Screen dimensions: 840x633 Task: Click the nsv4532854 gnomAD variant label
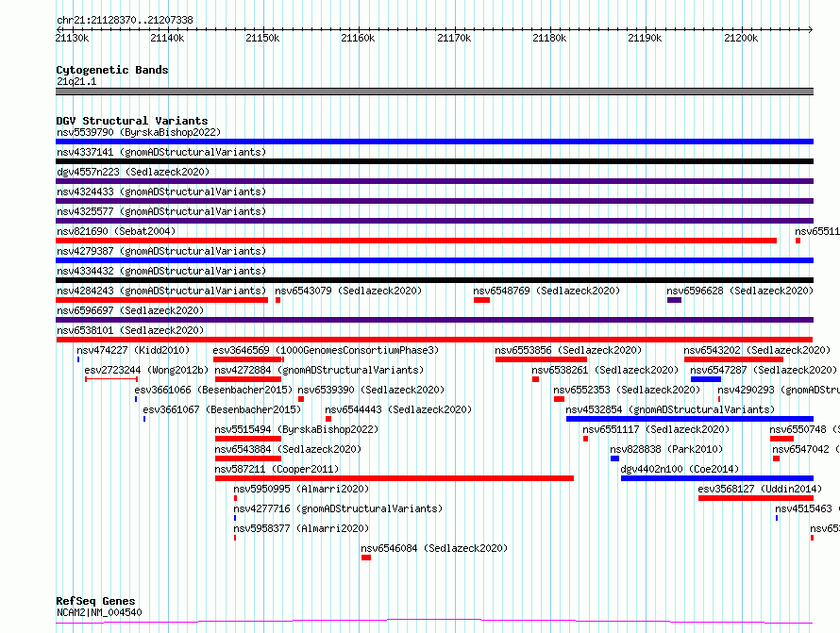point(670,409)
